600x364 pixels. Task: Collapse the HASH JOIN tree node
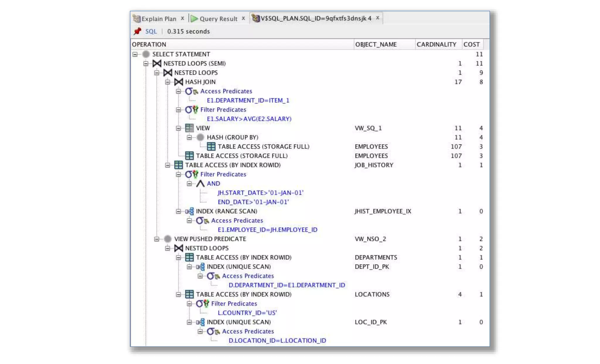coord(167,82)
